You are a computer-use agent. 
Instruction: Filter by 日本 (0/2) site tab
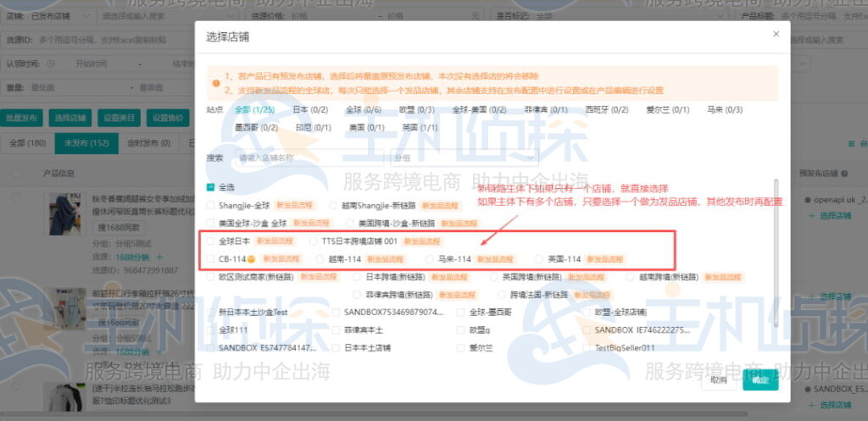click(x=310, y=109)
